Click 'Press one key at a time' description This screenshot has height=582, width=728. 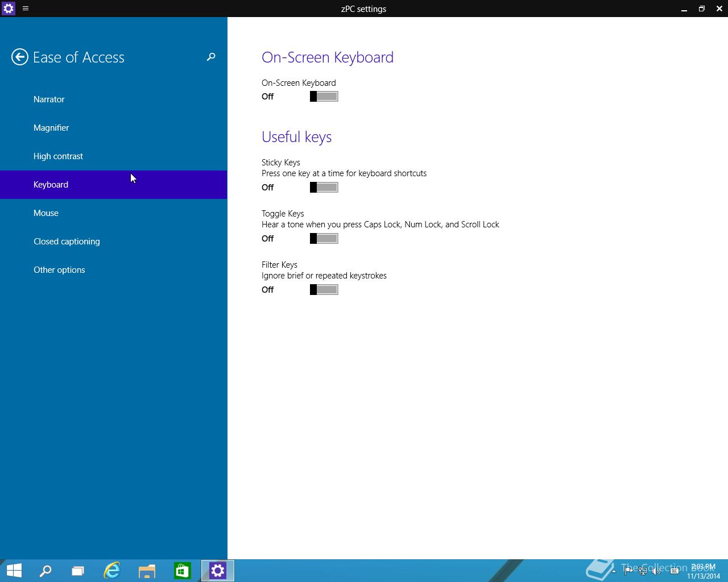(x=344, y=173)
